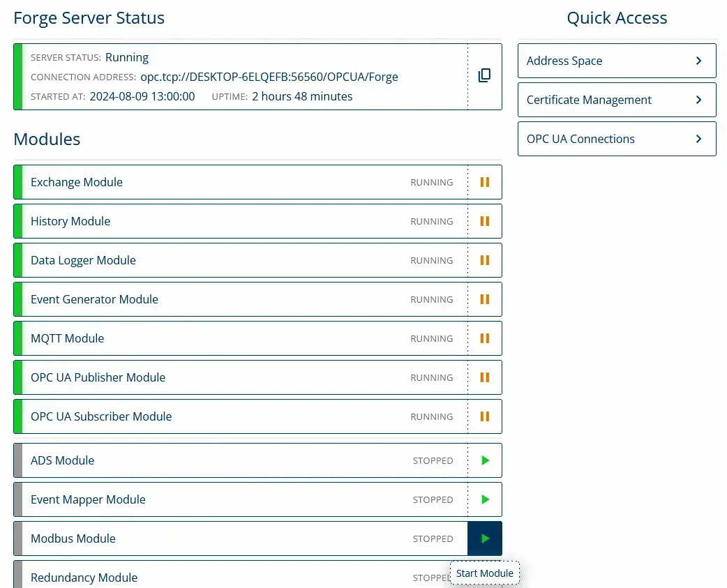Pause the Data Logger Module
The image size is (727, 588).
click(484, 260)
